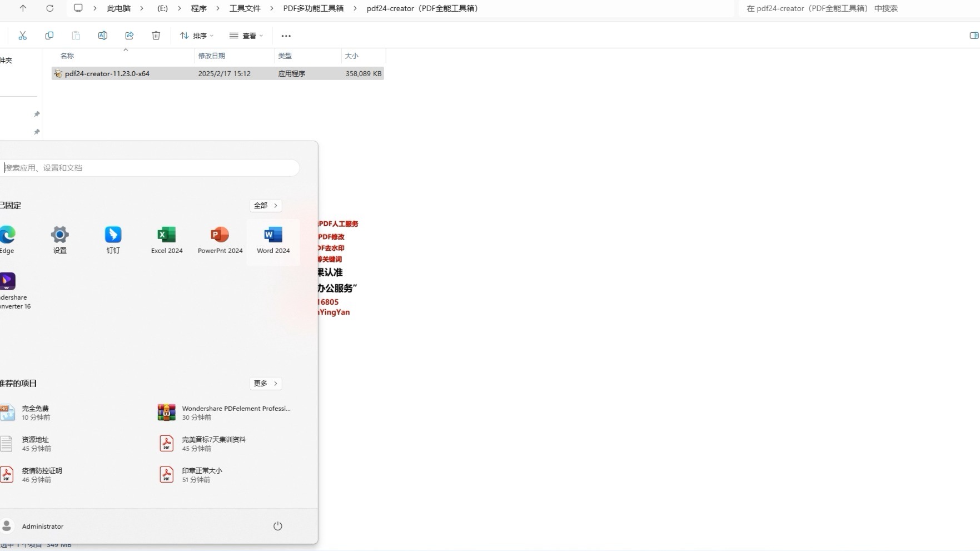The height and width of the screenshot is (551, 980).
Task: Launch Excel 2024 from the Start menu
Action: (166, 239)
